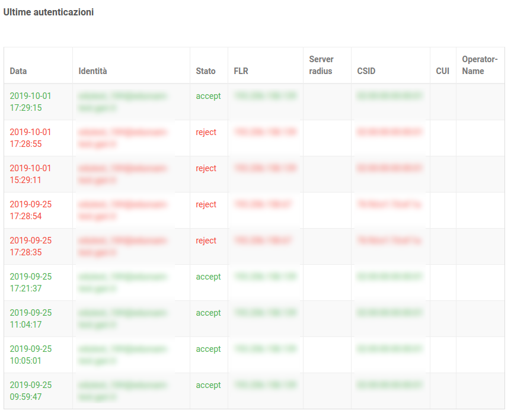This screenshot has height=420, width=511.
Task: Select the 2019-09-25 17:28:35 date cell
Action: tap(31, 246)
